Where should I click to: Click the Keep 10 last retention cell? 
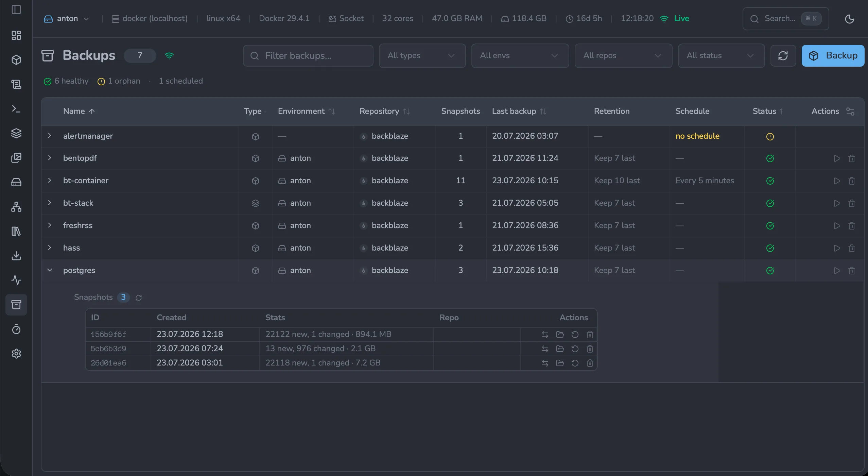coord(617,181)
